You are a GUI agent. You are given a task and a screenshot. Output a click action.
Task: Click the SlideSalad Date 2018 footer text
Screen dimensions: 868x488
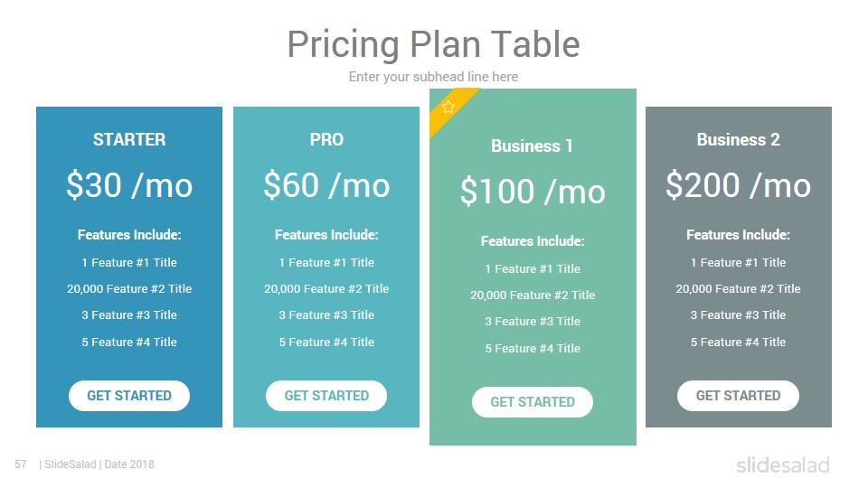[x=97, y=465]
